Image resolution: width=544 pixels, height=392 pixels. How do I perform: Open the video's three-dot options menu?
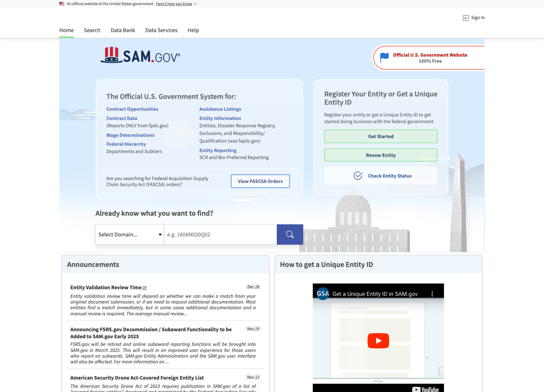coord(432,294)
